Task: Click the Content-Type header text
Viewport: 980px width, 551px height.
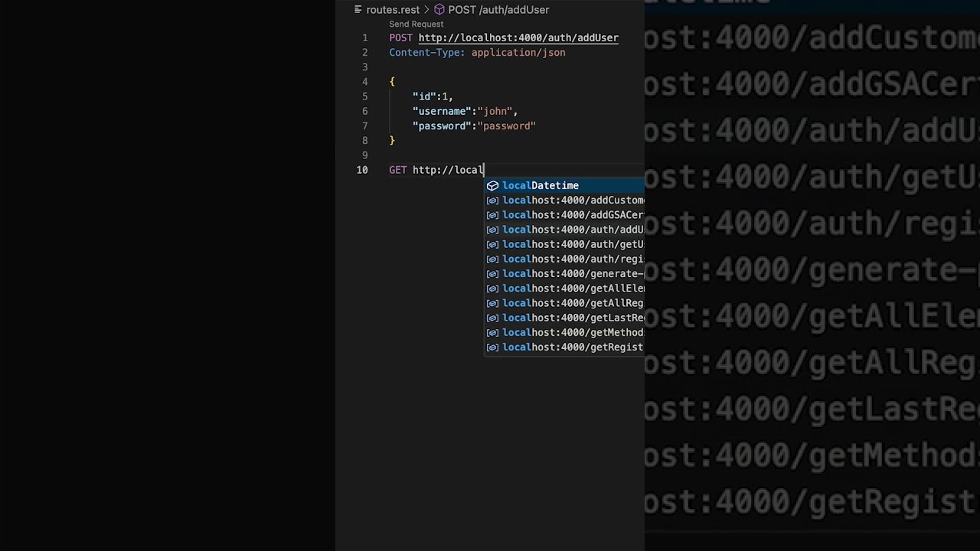Action: [426, 53]
